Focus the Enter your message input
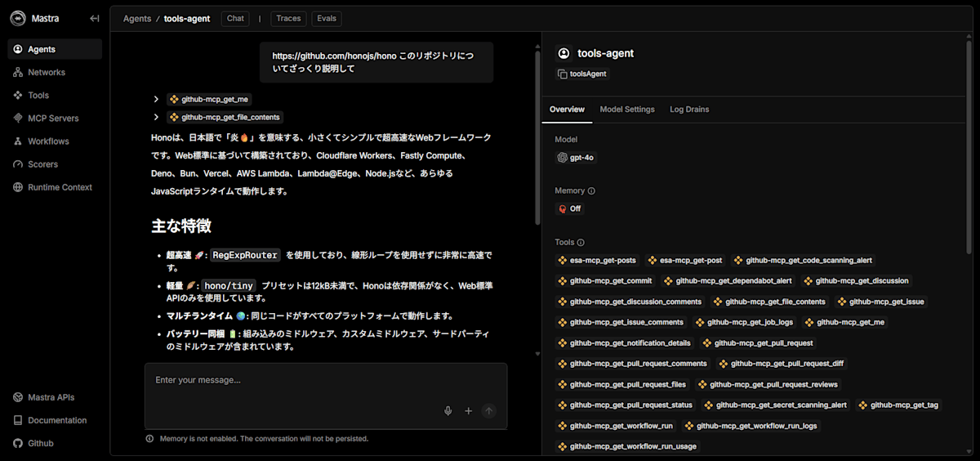980x461 pixels. click(x=326, y=381)
